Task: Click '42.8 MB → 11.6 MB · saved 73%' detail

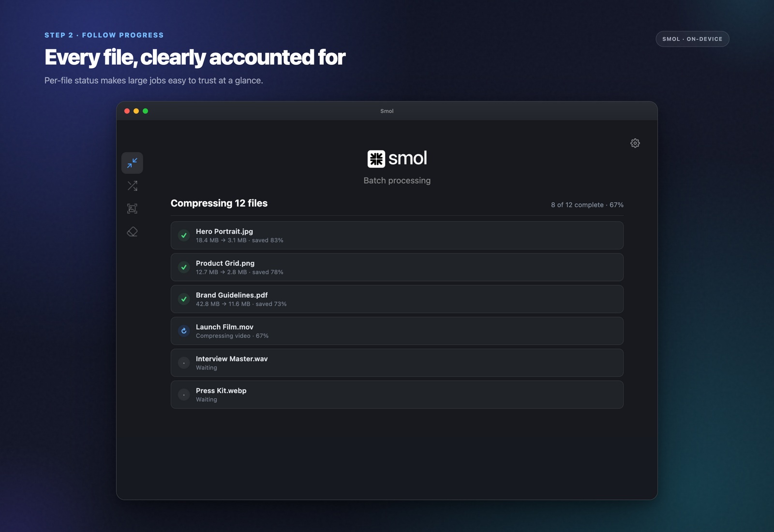Action: [x=241, y=304]
